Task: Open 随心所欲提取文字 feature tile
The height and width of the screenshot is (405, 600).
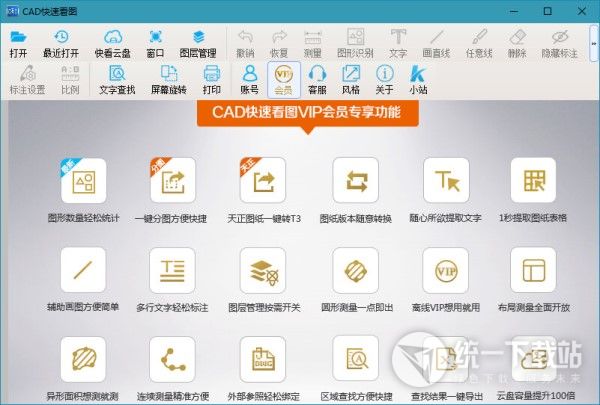Action: point(446,180)
